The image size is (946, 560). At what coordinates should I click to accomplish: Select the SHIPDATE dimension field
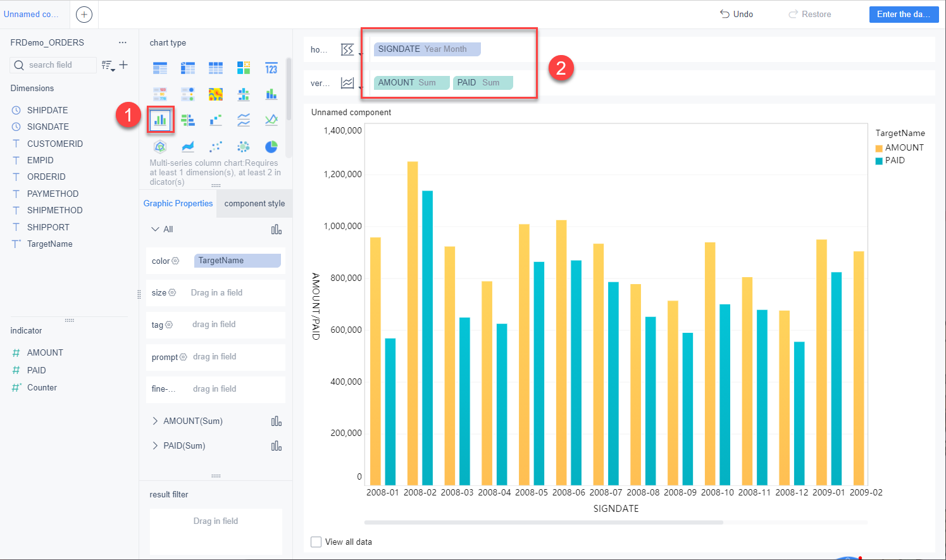[x=47, y=110]
